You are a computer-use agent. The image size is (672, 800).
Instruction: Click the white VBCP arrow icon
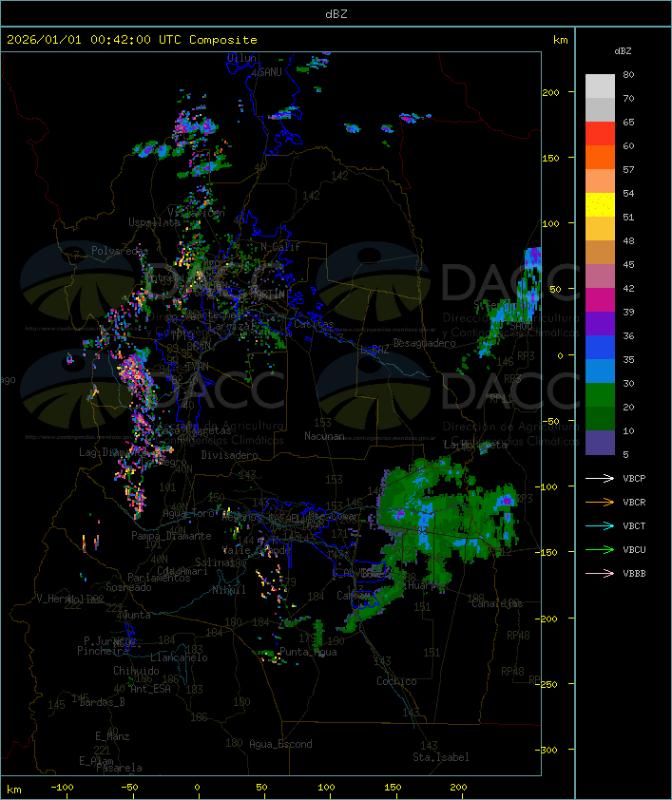[600, 479]
